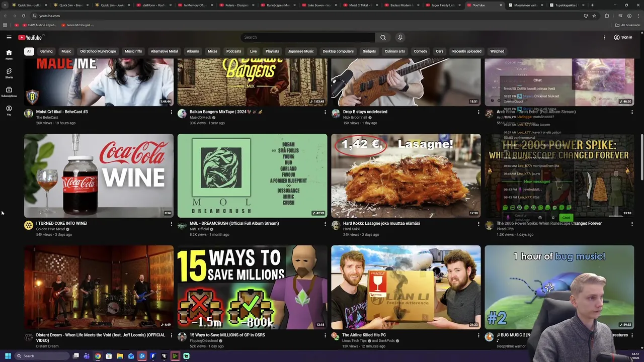
Task: Open Shorts in the left sidebar
Action: (x=9, y=73)
